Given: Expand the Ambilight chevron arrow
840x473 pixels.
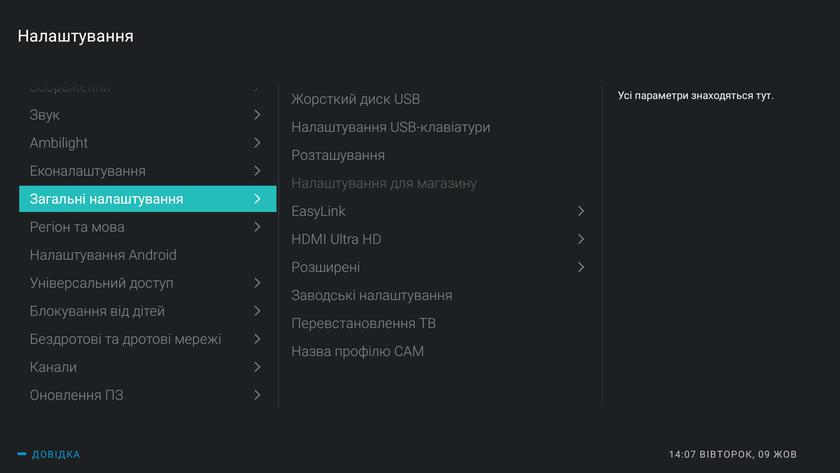Looking at the screenshot, I should coord(257,143).
